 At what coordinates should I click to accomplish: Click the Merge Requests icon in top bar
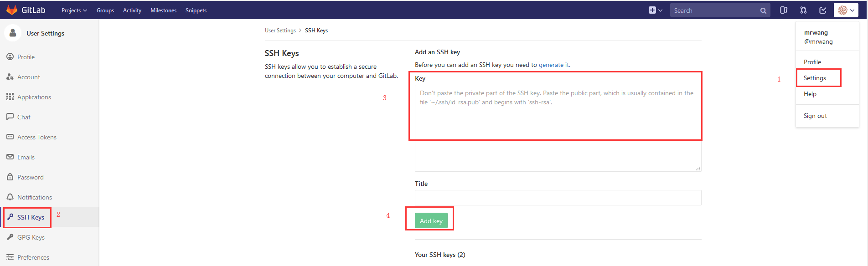point(803,10)
